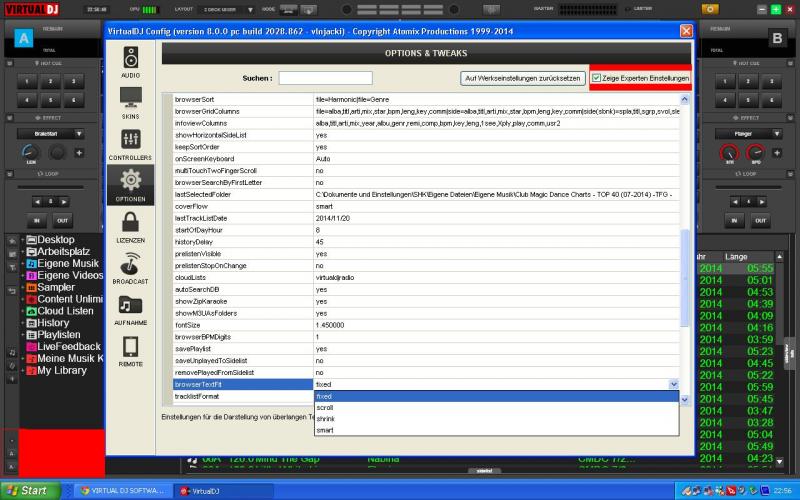The width and height of the screenshot is (800, 500).
Task: Open the Controllers settings section
Action: pyautogui.click(x=130, y=143)
